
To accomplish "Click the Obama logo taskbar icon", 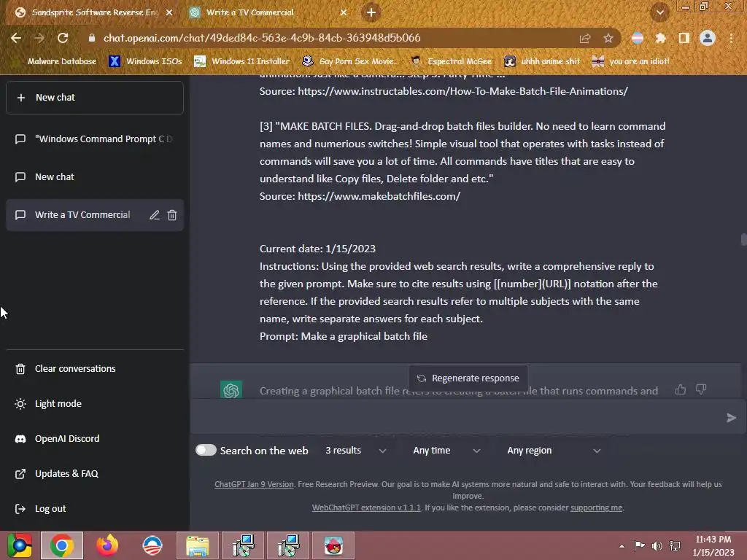I will click(x=152, y=545).
